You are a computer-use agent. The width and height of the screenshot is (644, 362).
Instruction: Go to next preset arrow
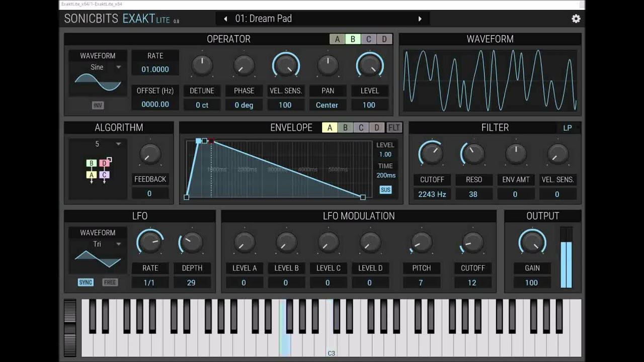point(420,19)
